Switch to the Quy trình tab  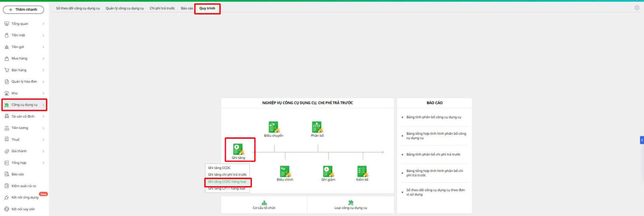coord(207,8)
